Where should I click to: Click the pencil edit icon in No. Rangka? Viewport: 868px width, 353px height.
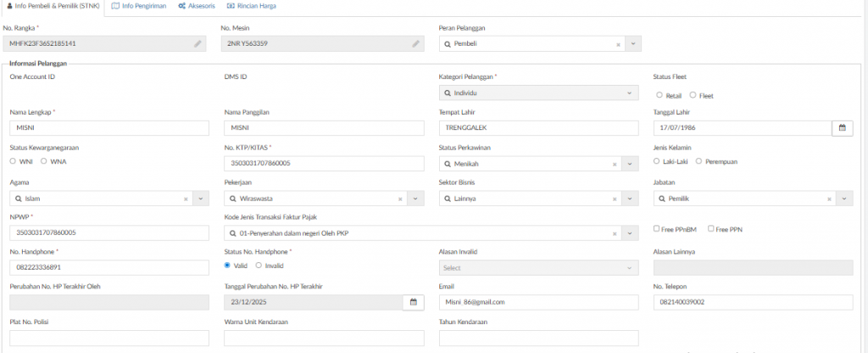pyautogui.click(x=198, y=43)
